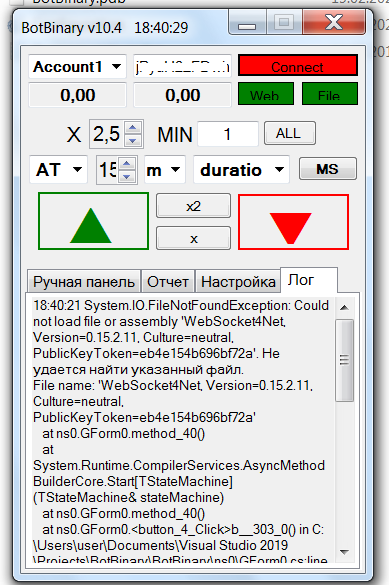The image size is (389, 585).
Task: Click the log scrollbar up arrow
Action: point(344,307)
